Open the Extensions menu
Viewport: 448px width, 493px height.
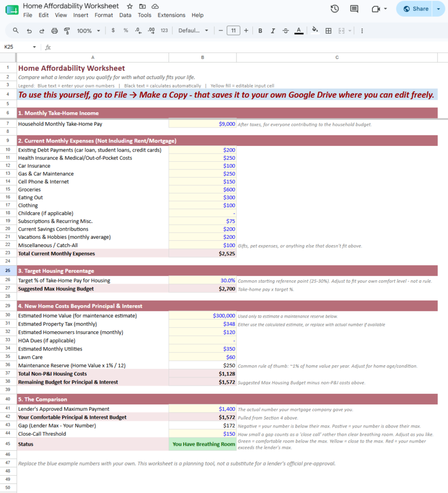171,15
